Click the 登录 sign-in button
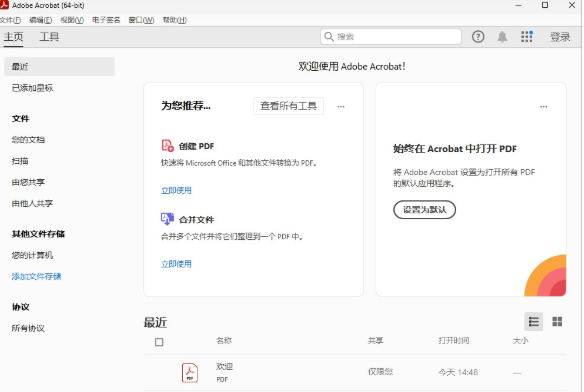The image size is (584, 392). [560, 37]
